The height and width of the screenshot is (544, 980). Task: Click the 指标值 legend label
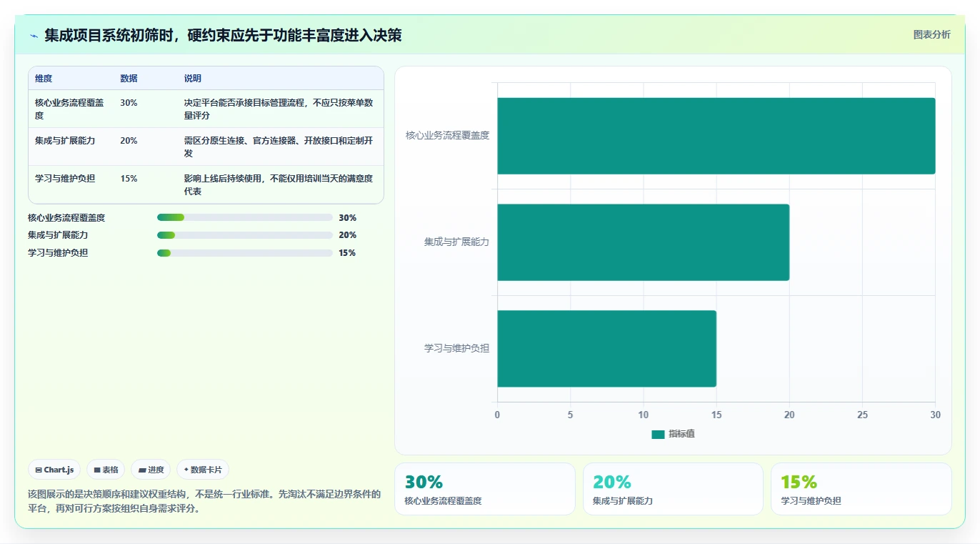click(681, 435)
